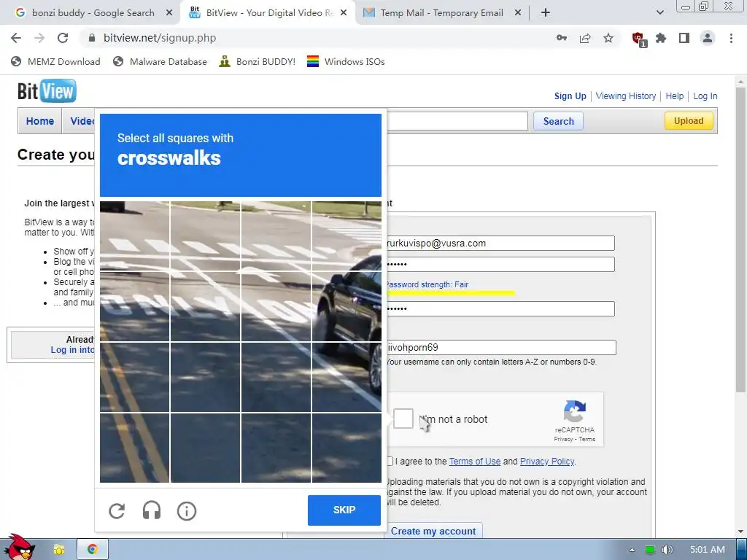Open reCAPTCHA Terms link
The width and height of the screenshot is (747, 560).
587,439
